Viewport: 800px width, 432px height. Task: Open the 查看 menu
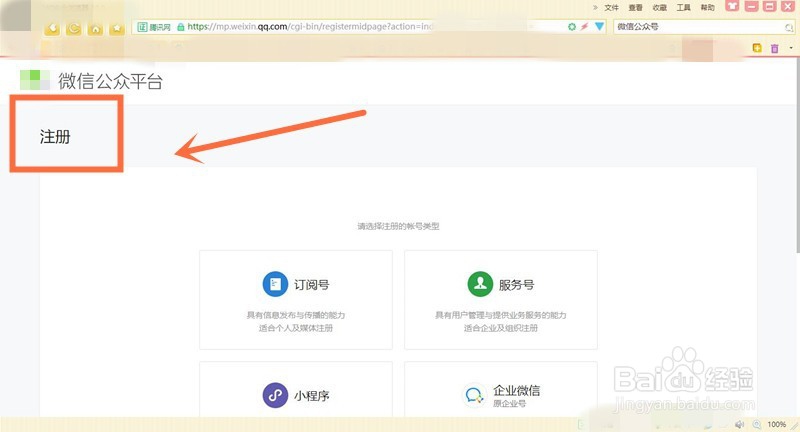635,8
